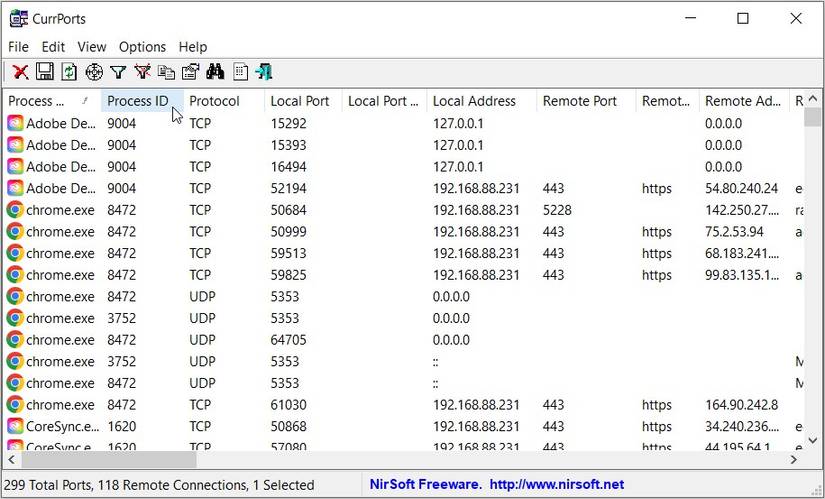Viewport: 825px width, 499px height.
Task: Clear filters using funnel with red X icon
Action: [142, 72]
